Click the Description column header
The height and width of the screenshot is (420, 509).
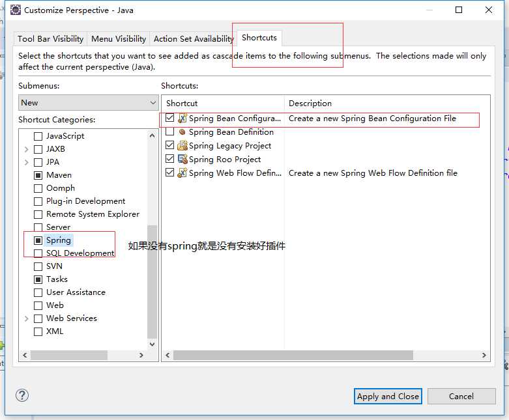[x=387, y=103]
